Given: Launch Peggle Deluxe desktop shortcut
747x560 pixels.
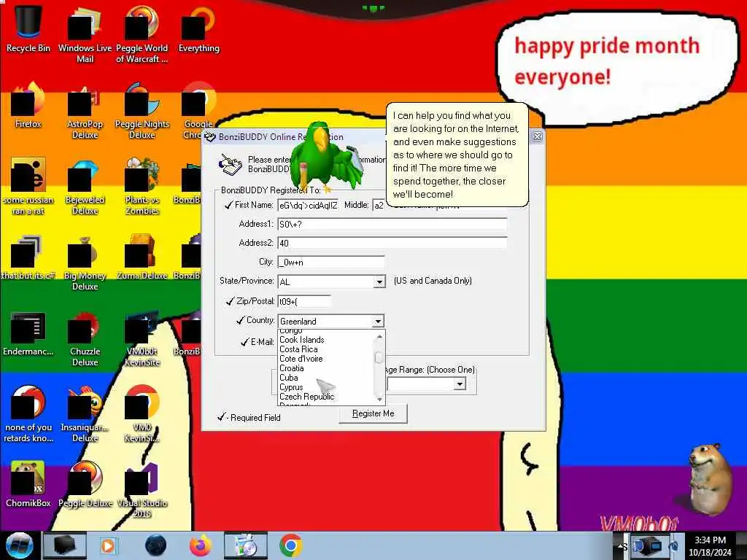Looking at the screenshot, I should (85, 484).
